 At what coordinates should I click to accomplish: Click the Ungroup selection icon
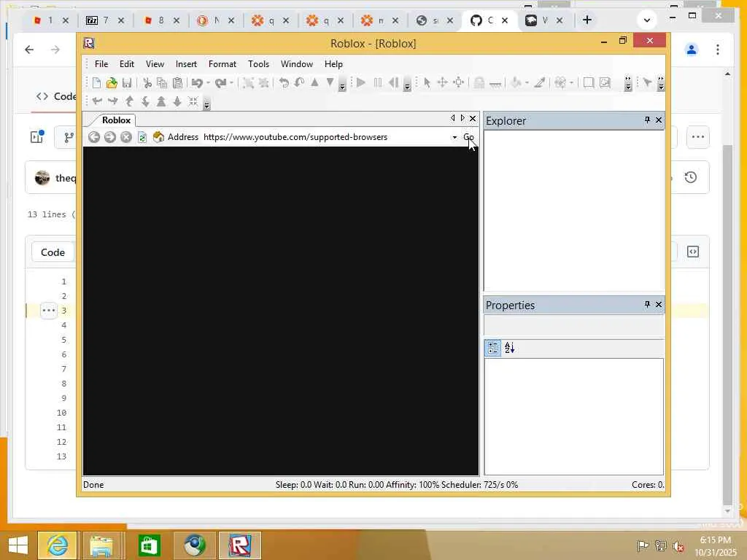coord(263,83)
